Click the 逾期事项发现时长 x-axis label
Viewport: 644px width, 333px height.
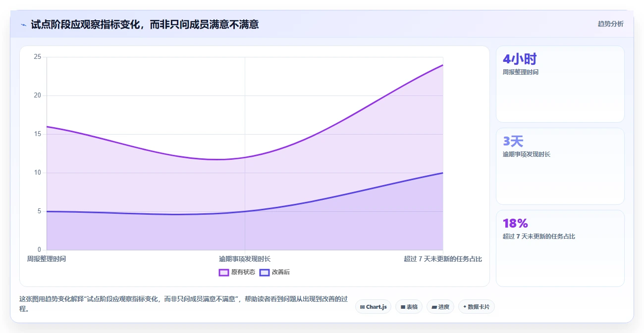245,259
